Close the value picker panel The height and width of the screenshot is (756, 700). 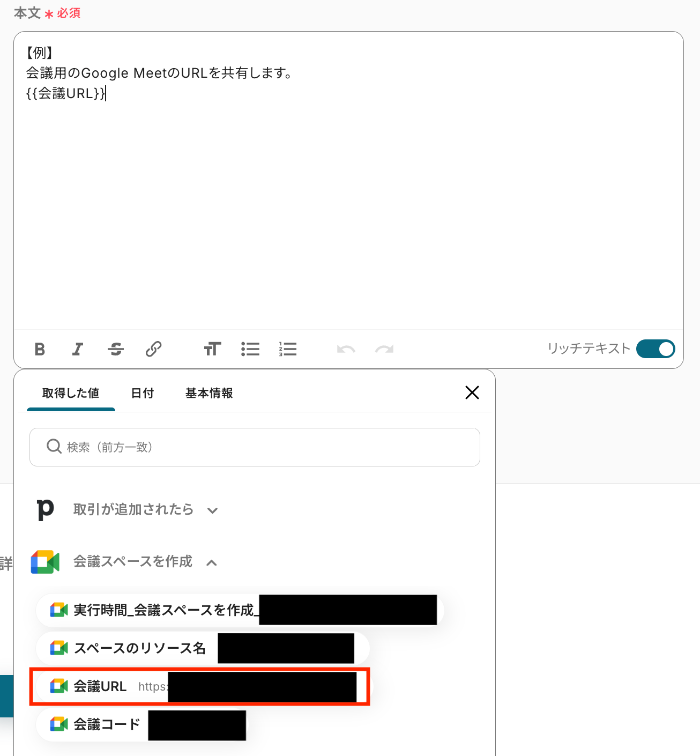(472, 392)
